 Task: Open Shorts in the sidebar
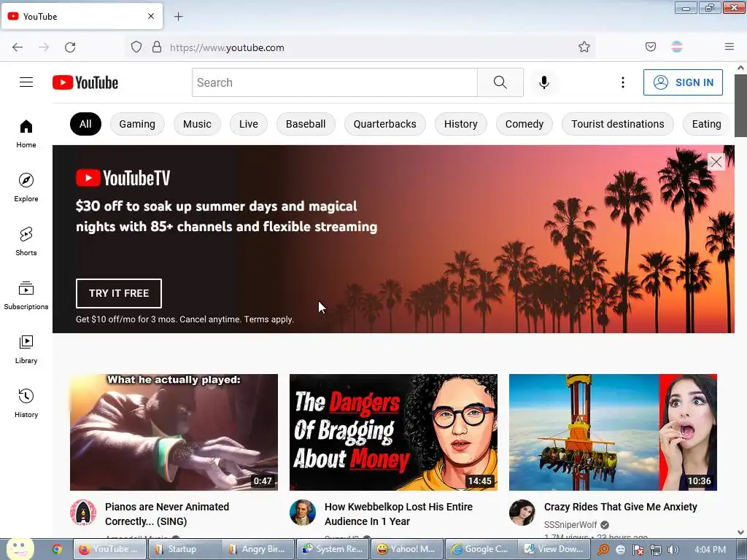click(26, 241)
